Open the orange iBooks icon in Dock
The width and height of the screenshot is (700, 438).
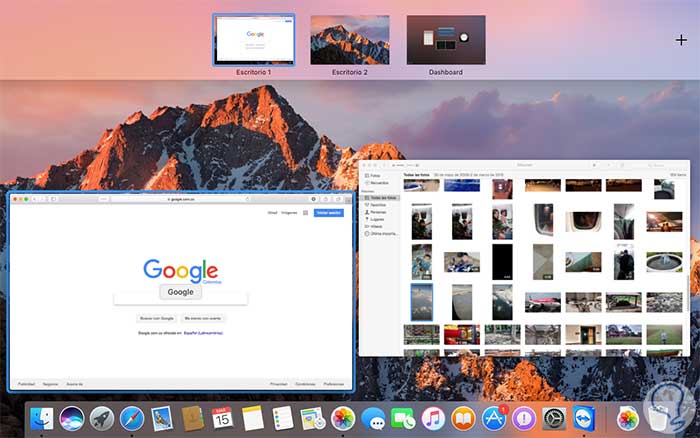pos(463,419)
